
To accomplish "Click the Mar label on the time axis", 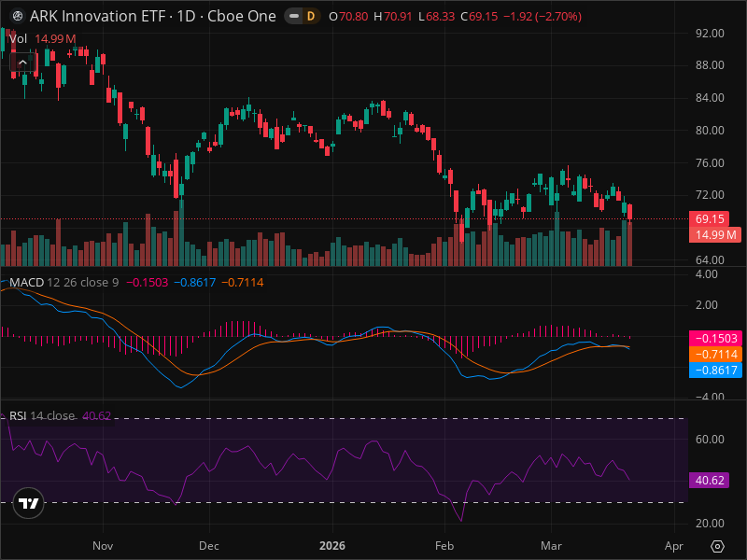I will point(551,546).
